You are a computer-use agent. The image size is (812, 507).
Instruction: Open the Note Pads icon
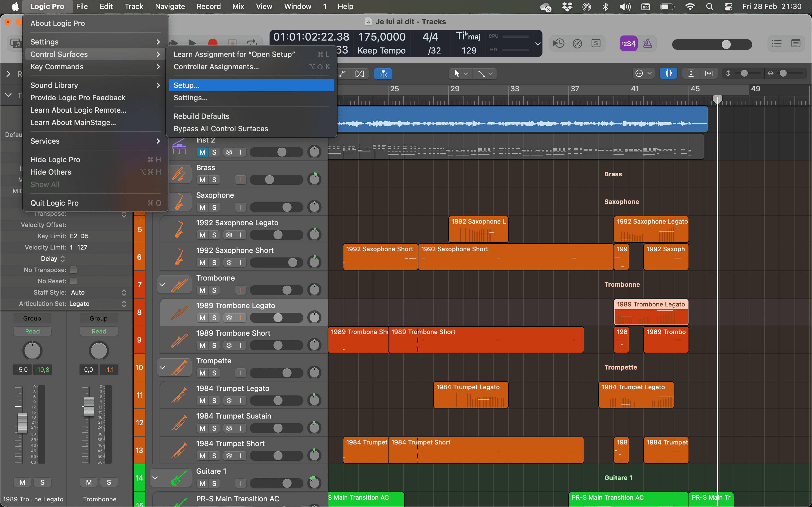pyautogui.click(x=796, y=44)
